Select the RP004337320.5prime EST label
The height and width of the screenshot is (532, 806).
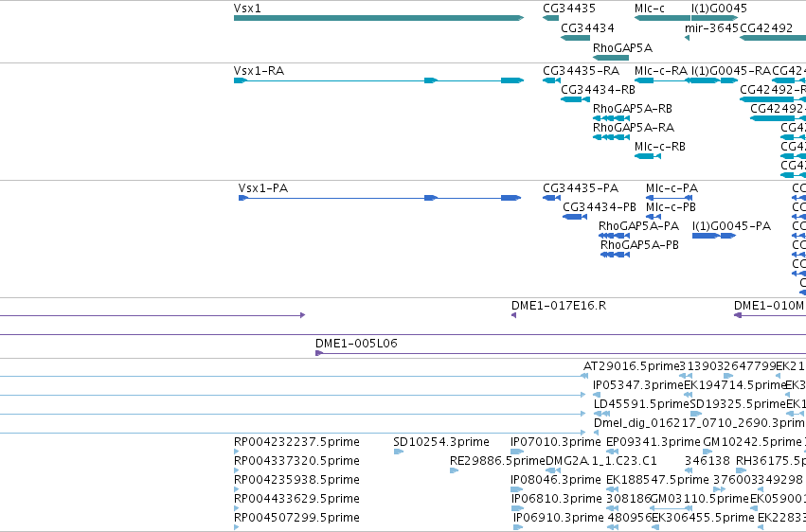(296, 461)
